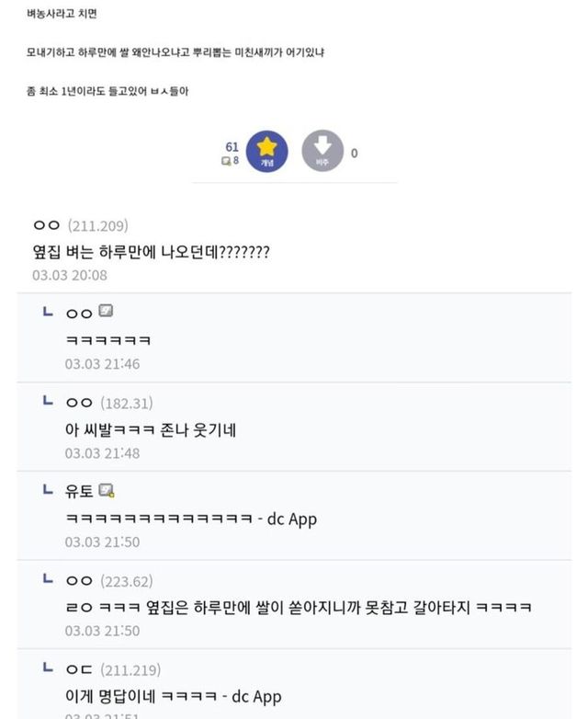This screenshot has width=588, height=719.
Task: Click the nickname ㅇㅇ (182.31)
Action: click(x=79, y=403)
